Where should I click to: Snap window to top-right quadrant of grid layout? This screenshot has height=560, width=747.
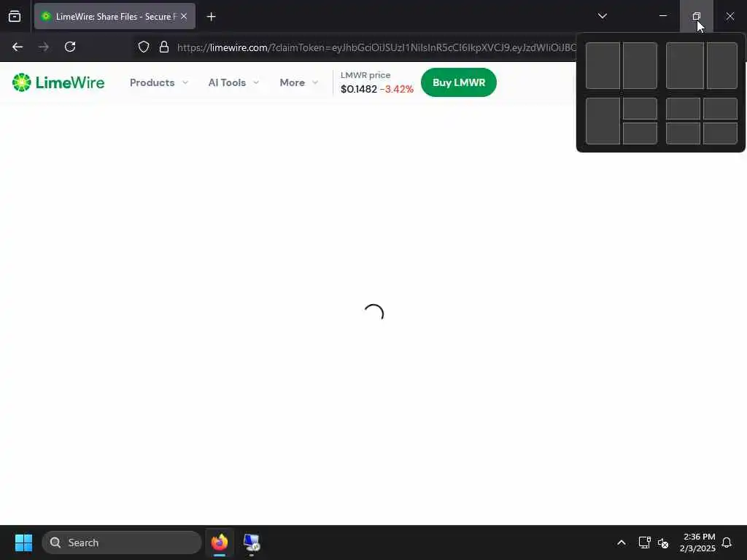(720, 109)
